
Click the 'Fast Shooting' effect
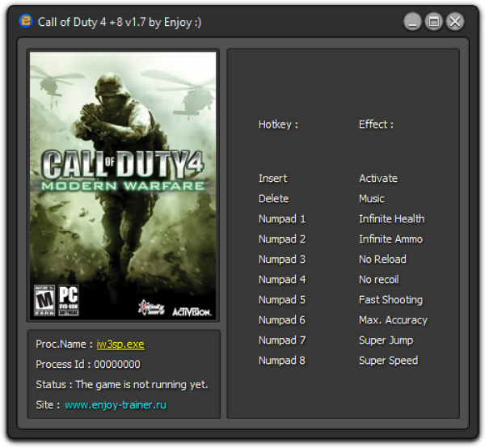click(390, 299)
